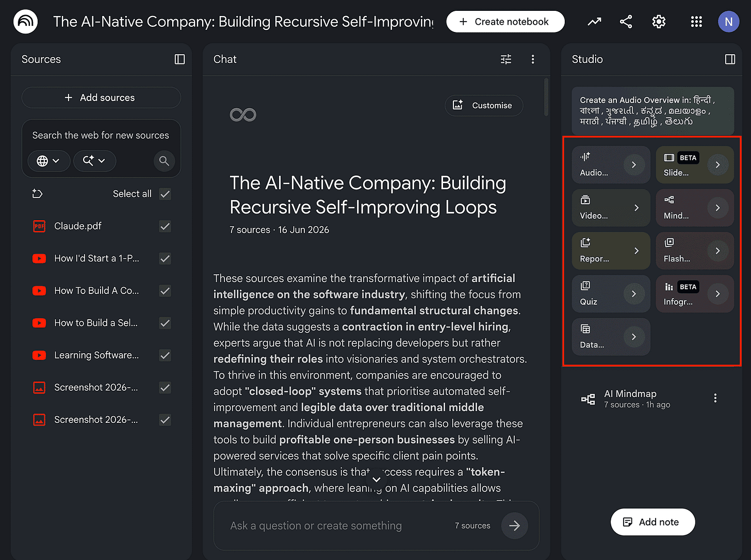Expand the Mind map tile's arrow
This screenshot has height=560, width=751.
click(717, 208)
